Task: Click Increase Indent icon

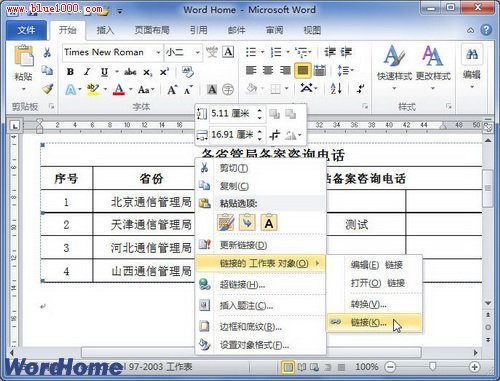Action: coord(346,52)
